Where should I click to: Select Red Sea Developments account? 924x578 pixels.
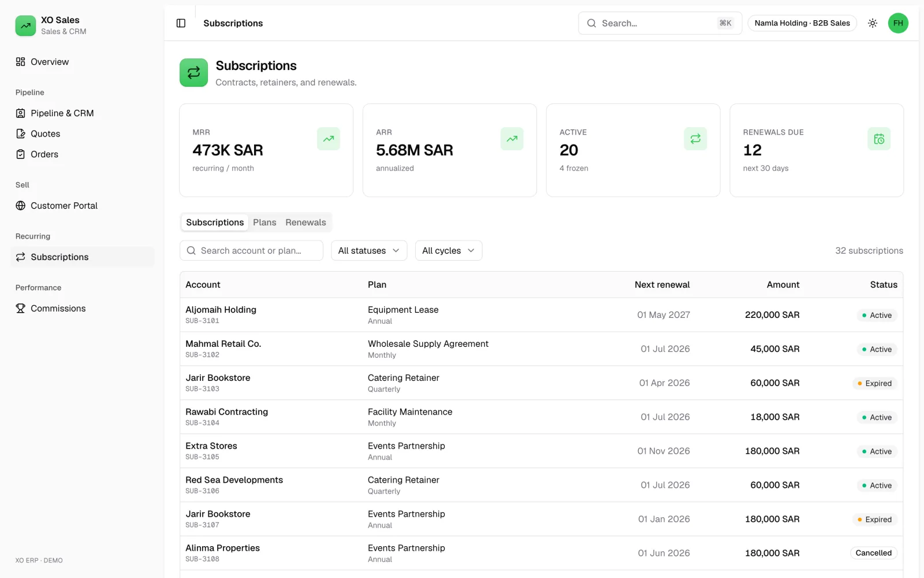point(234,480)
